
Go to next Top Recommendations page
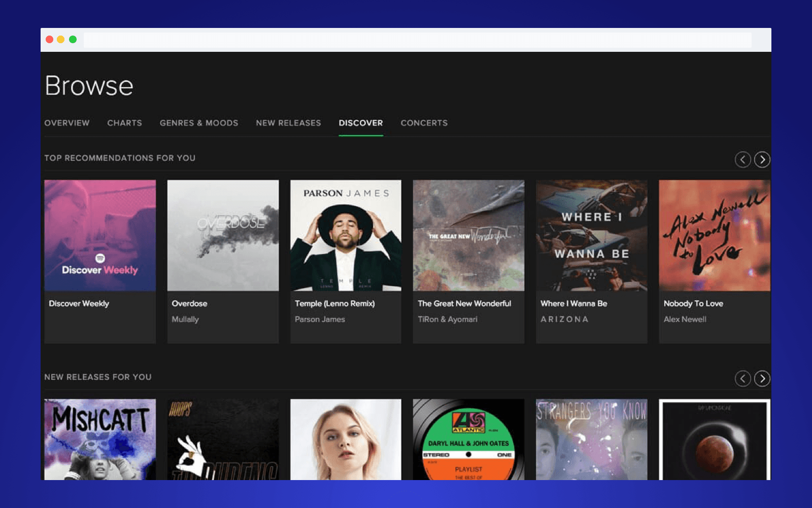tap(762, 160)
